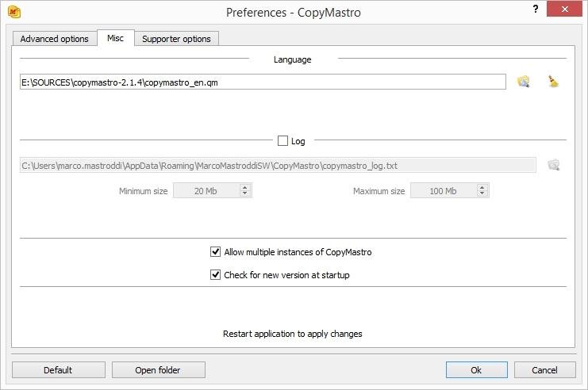Viewport: 588px width, 390px height.
Task: Increase Minimum size with up arrow
Action: pyautogui.click(x=245, y=187)
